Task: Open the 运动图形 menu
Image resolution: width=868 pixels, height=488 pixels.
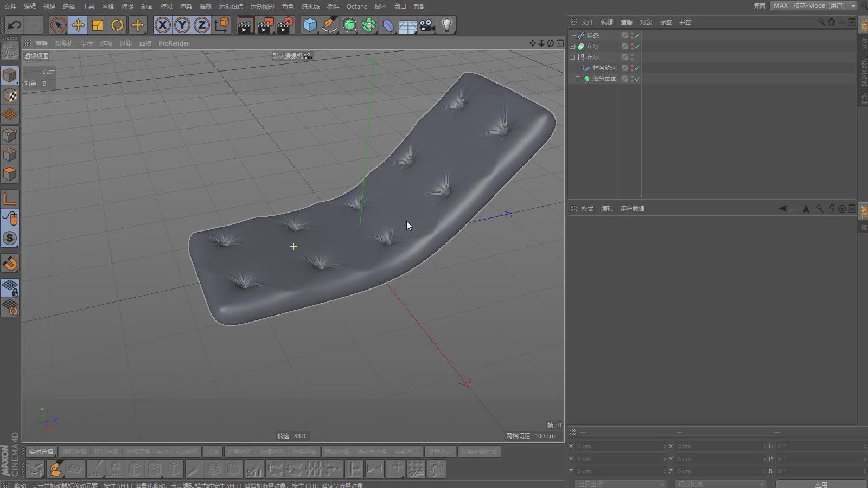Action: click(263, 7)
